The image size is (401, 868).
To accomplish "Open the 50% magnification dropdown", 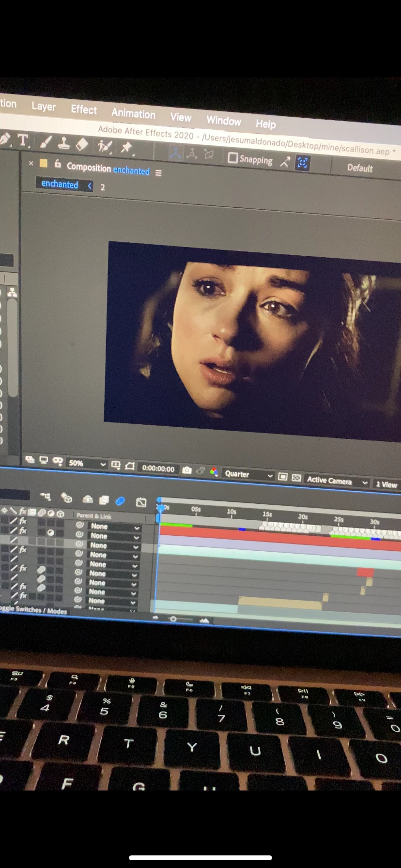I will click(x=86, y=463).
